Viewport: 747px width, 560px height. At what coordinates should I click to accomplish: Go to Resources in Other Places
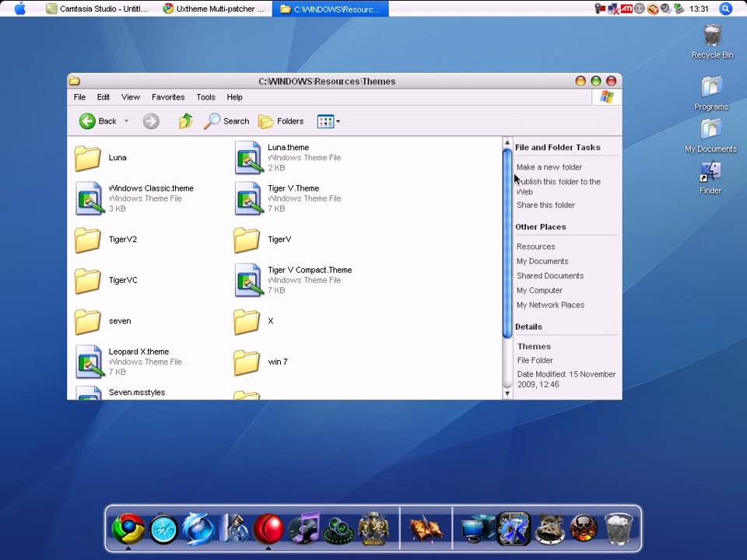[536, 247]
